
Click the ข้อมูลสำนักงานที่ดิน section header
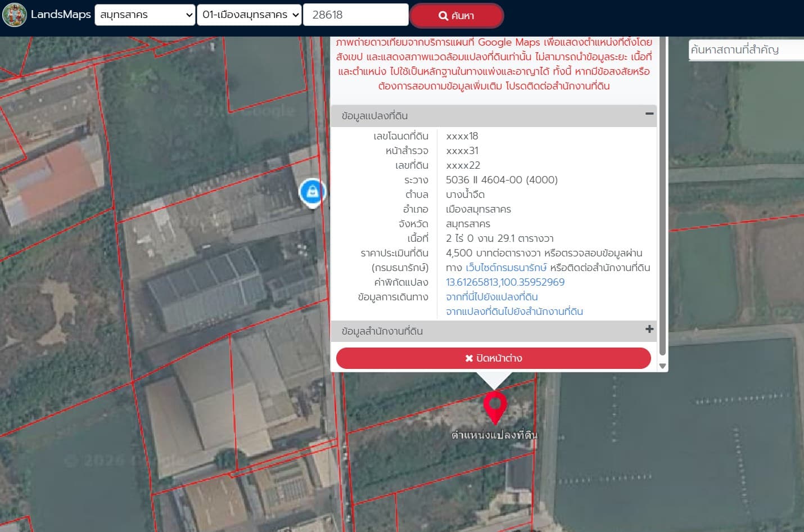[494, 331]
